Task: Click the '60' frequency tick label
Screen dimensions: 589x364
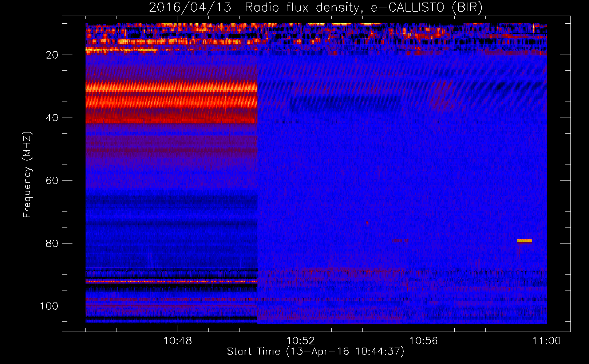Action: (x=52, y=181)
